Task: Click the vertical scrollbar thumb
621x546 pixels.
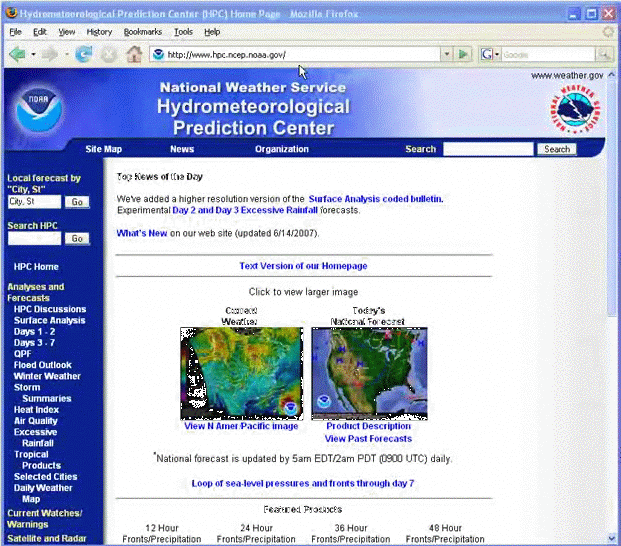Action: tap(612, 198)
